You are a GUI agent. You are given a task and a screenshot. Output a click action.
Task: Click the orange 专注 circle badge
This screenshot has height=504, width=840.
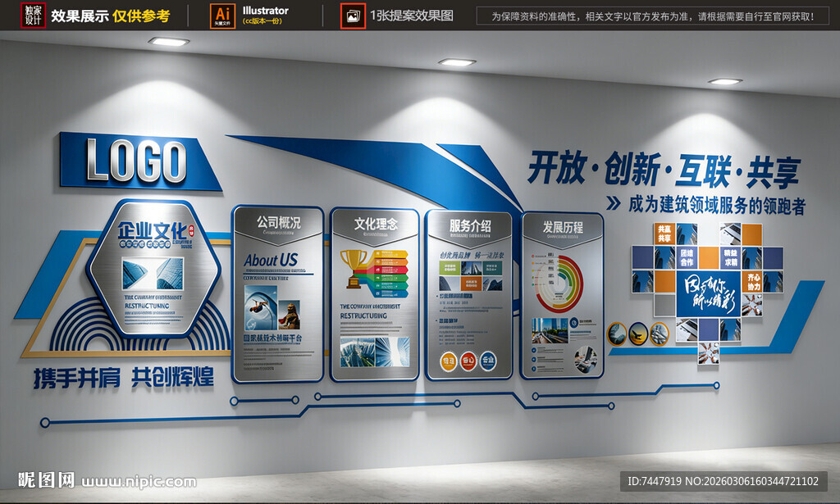pyautogui.click(x=448, y=361)
